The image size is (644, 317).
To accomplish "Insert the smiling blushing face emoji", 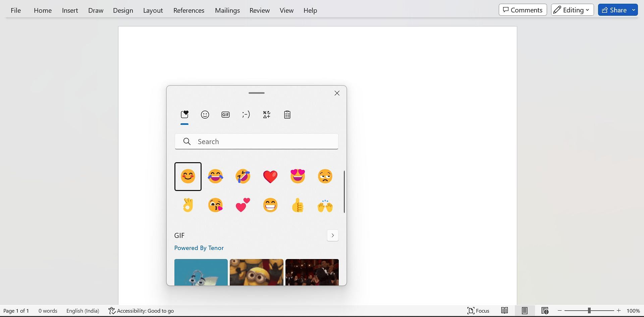I will point(188,176).
